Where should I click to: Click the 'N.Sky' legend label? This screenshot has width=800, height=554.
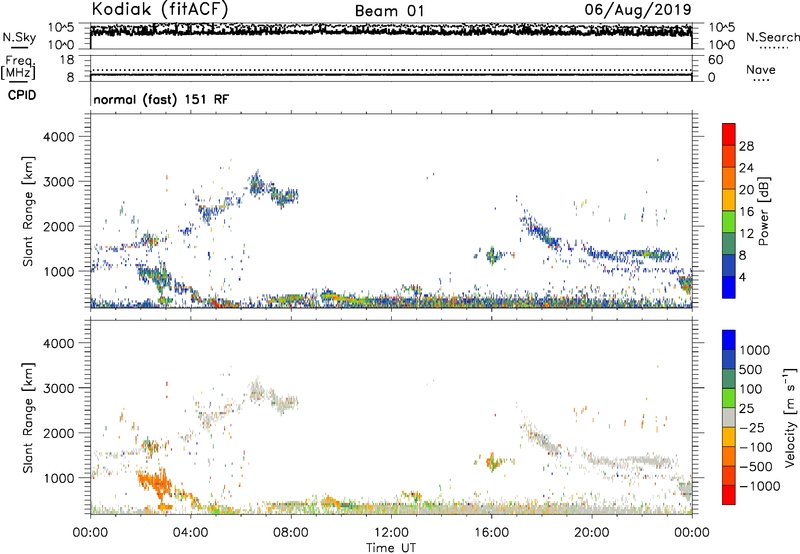pos(19,37)
